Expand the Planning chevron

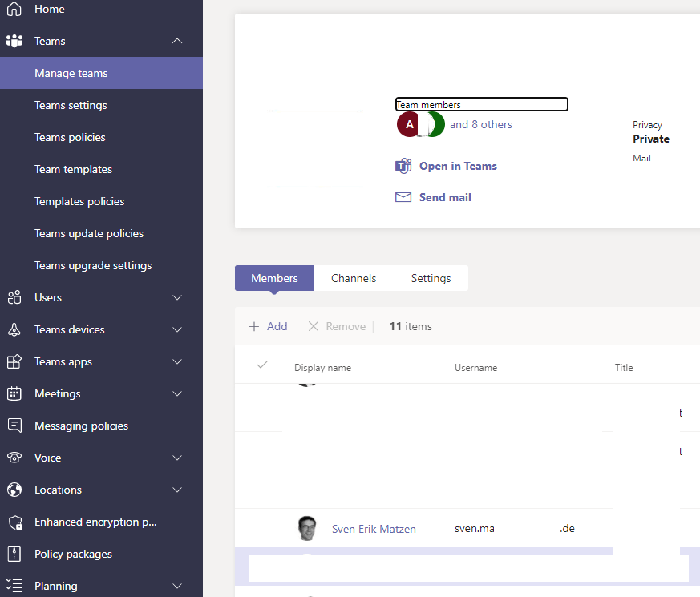coord(177,586)
